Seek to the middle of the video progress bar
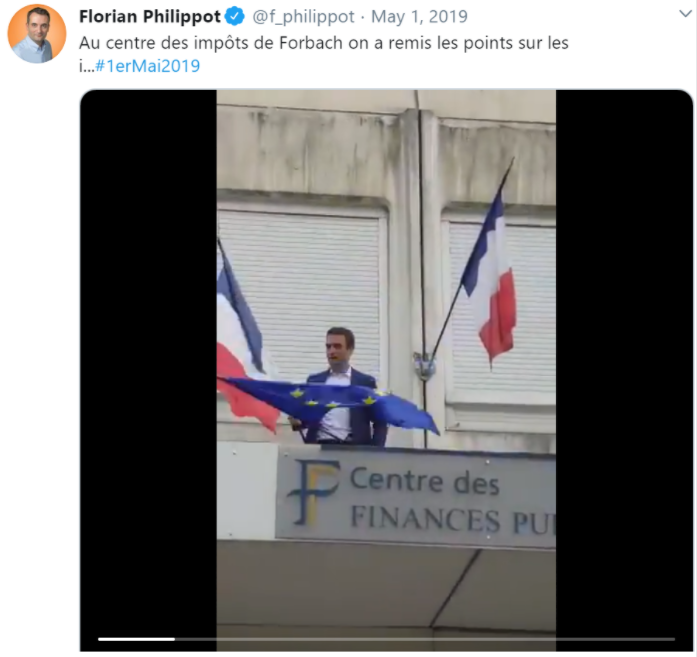Screen dimensions: 697x657 pyautogui.click(x=387, y=639)
